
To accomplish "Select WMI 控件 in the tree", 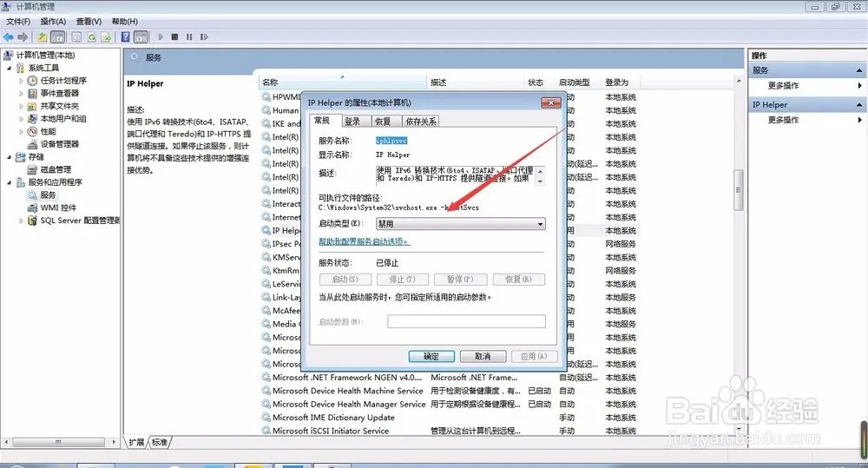I will tap(58, 208).
